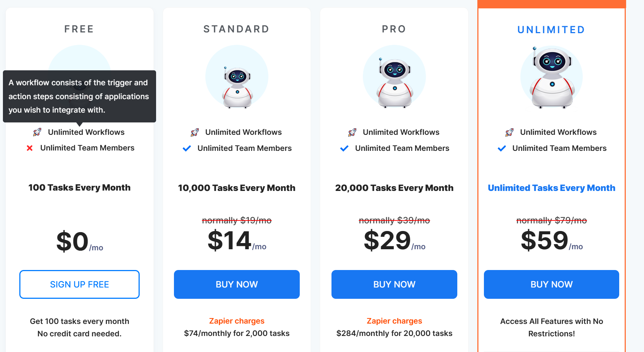This screenshot has width=644, height=352.
Task: Buy the Standard plan at $14/mo
Action: click(237, 284)
